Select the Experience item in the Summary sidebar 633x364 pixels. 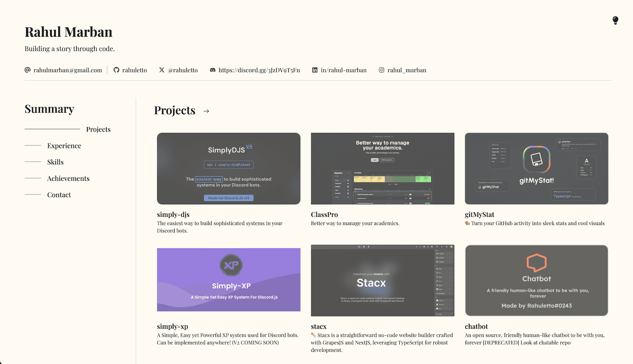pos(64,146)
